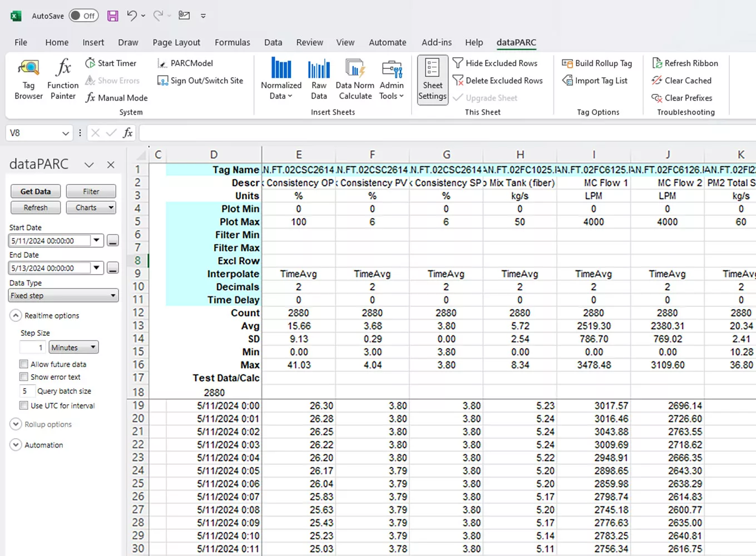This screenshot has height=556, width=756.
Task: Click Import Tag List
Action: [x=595, y=81]
